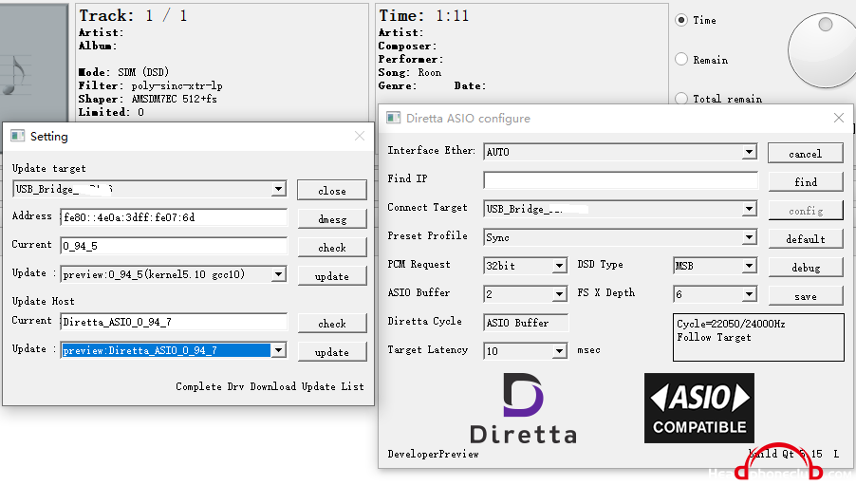The height and width of the screenshot is (504, 856).
Task: Click the dmesg button
Action: pyautogui.click(x=332, y=219)
